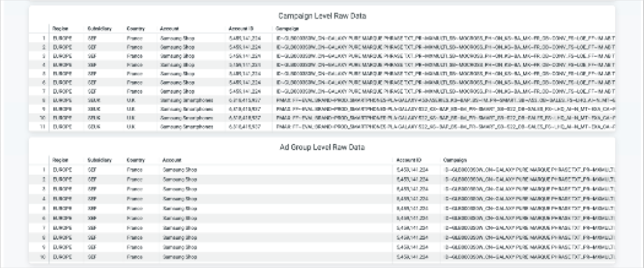Select SEUK subsidiary cell in Campaign table row 10
The width and height of the screenshot is (644, 268).
(93, 118)
